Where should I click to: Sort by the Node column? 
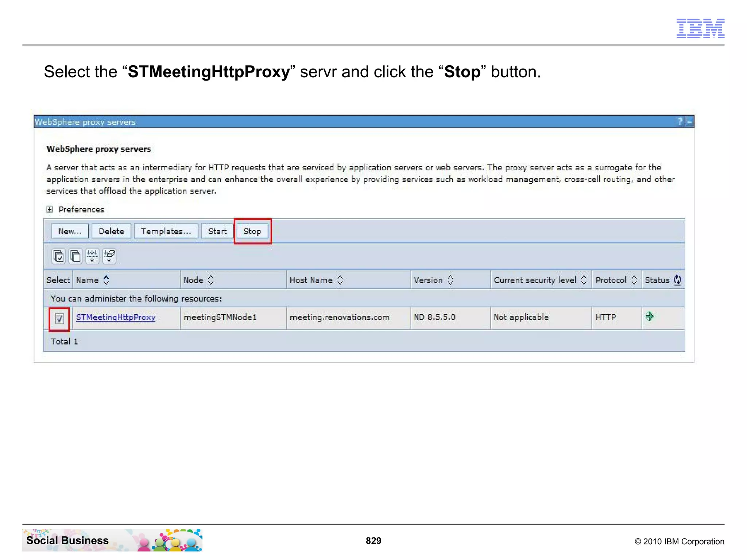pos(210,280)
